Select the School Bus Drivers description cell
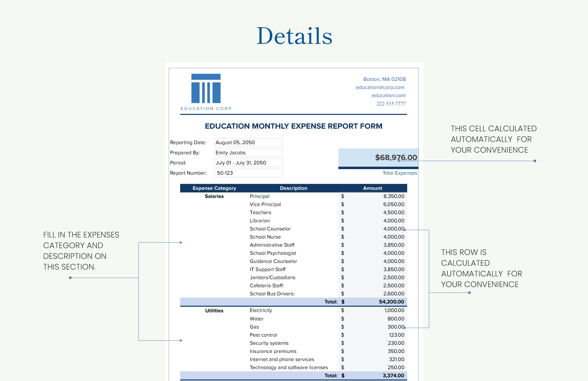 point(272,294)
